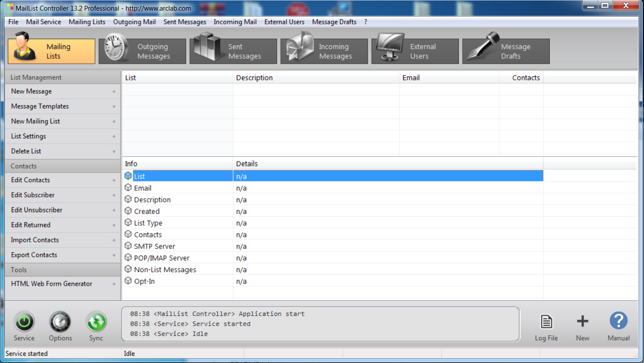Click Edit Subscriber in Contacts section
The width and height of the screenshot is (644, 363).
coord(33,195)
